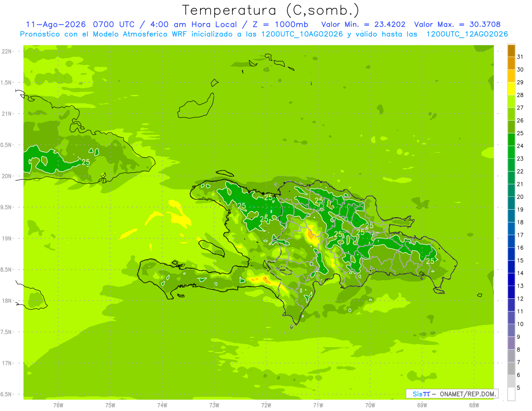This screenshot has width=532, height=411.
Task: Click the colorbar label "15"
Action: coord(520,261)
